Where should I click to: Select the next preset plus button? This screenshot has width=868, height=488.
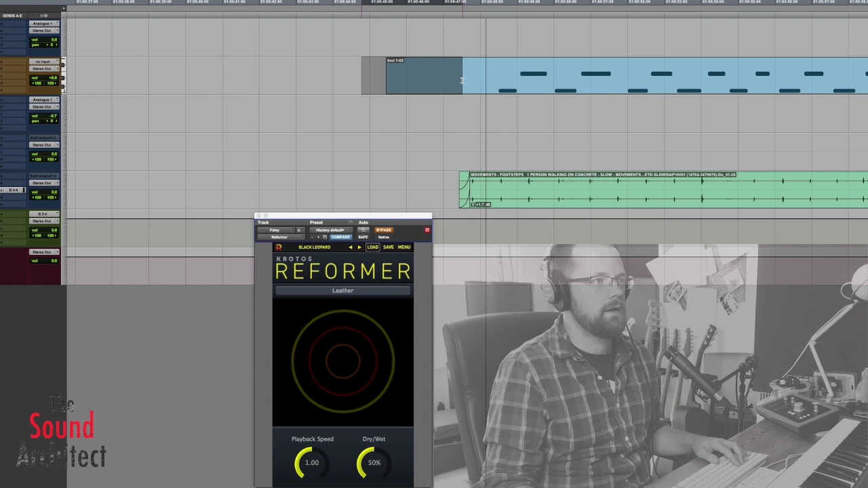pos(318,237)
